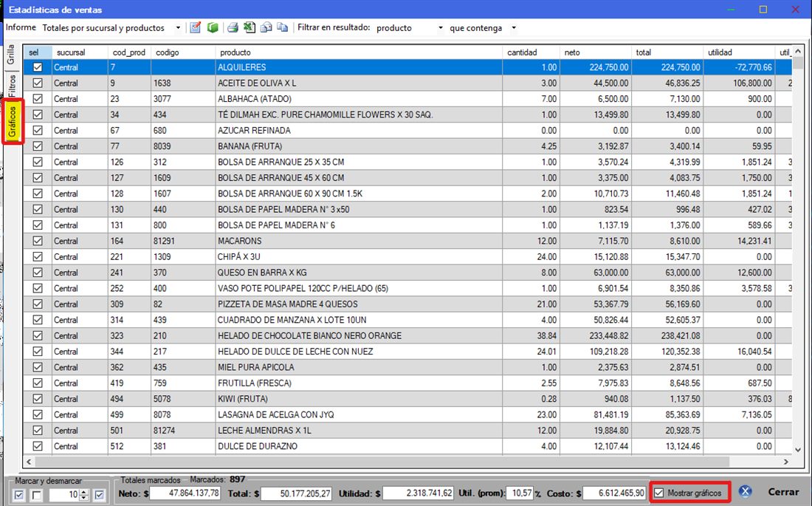Viewport: 812px width, 506px height.
Task: Click the printer icon
Action: pyautogui.click(x=233, y=27)
